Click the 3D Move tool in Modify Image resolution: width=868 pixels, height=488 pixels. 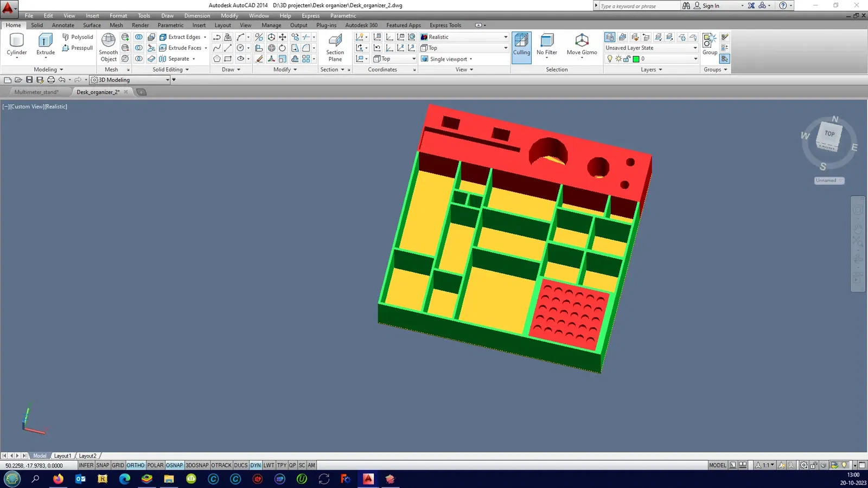point(271,37)
